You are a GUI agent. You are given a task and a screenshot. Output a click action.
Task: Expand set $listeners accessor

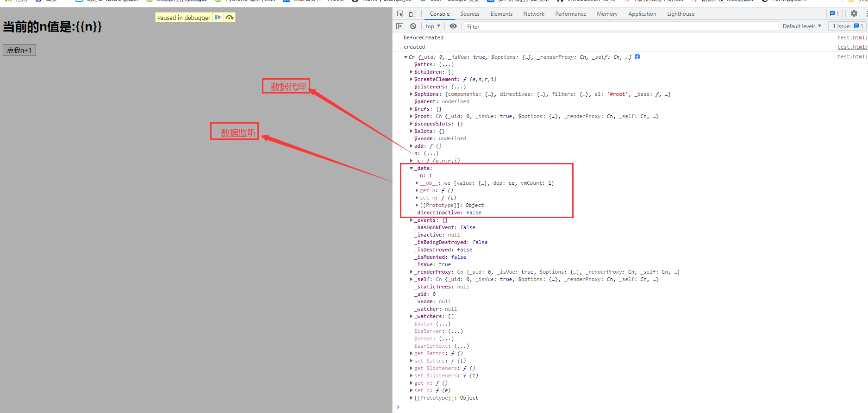coord(411,376)
